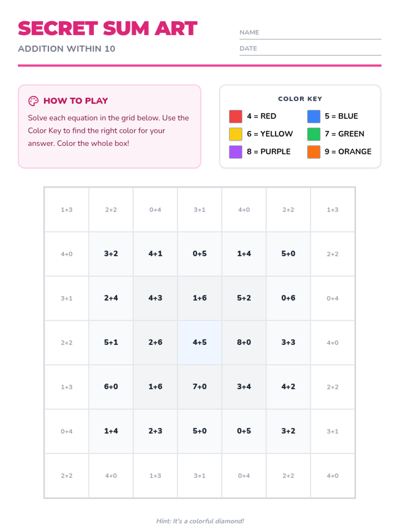Click the 5+2 grid cell

(244, 298)
